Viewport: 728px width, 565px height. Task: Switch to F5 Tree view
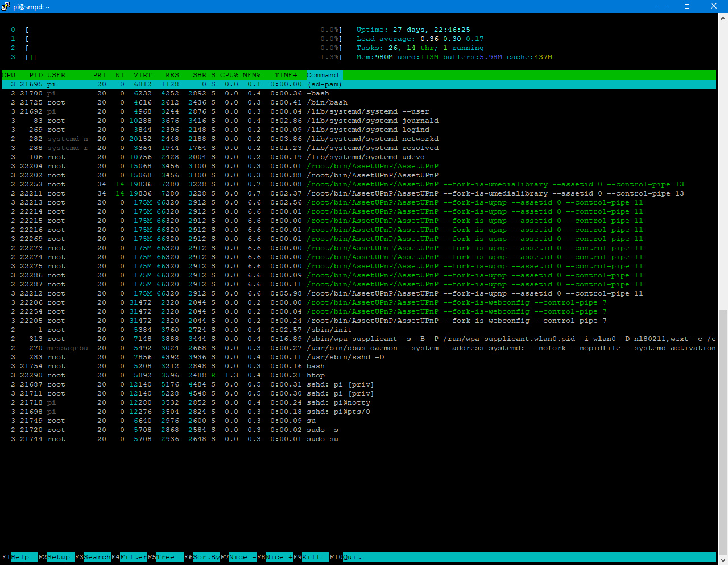coord(166,557)
